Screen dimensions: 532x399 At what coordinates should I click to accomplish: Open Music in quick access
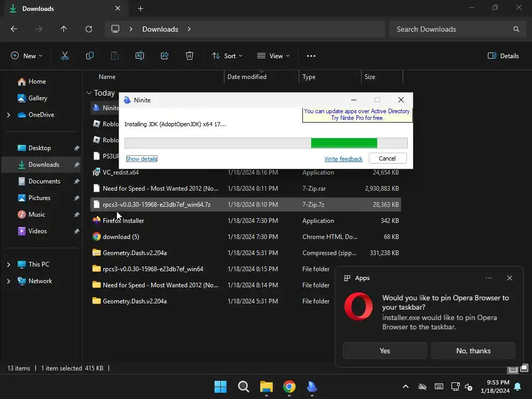pyautogui.click(x=37, y=215)
